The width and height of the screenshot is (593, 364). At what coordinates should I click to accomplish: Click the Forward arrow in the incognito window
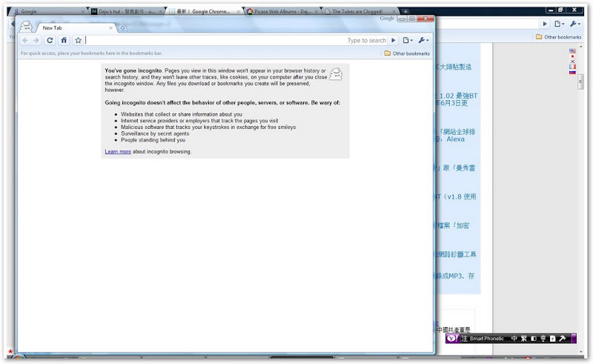tap(36, 40)
